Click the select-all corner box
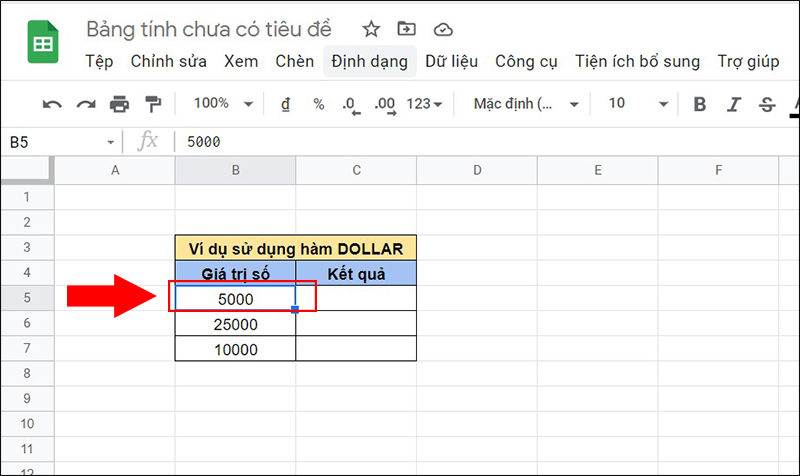The width and height of the screenshot is (800, 476). [27, 170]
